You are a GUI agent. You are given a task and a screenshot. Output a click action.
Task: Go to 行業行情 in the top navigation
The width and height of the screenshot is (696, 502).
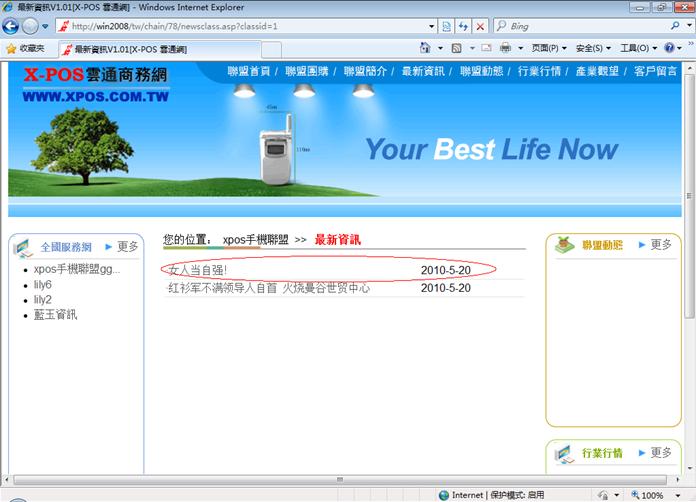coord(539,72)
